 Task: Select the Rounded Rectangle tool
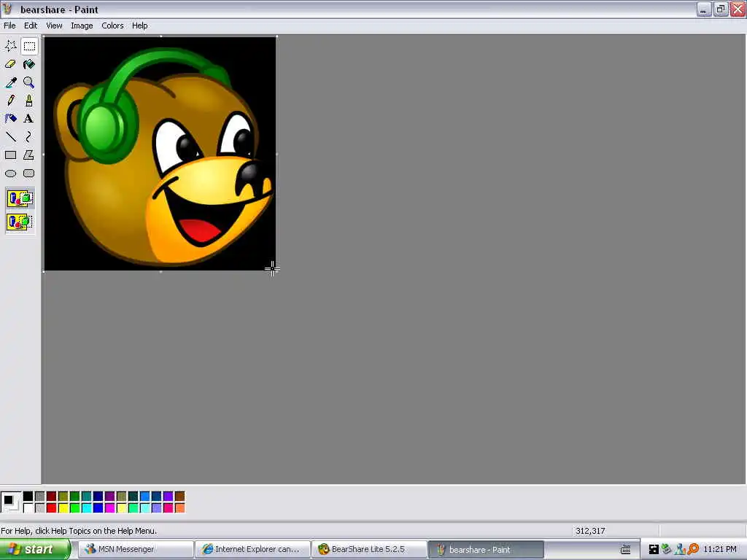[x=29, y=174]
